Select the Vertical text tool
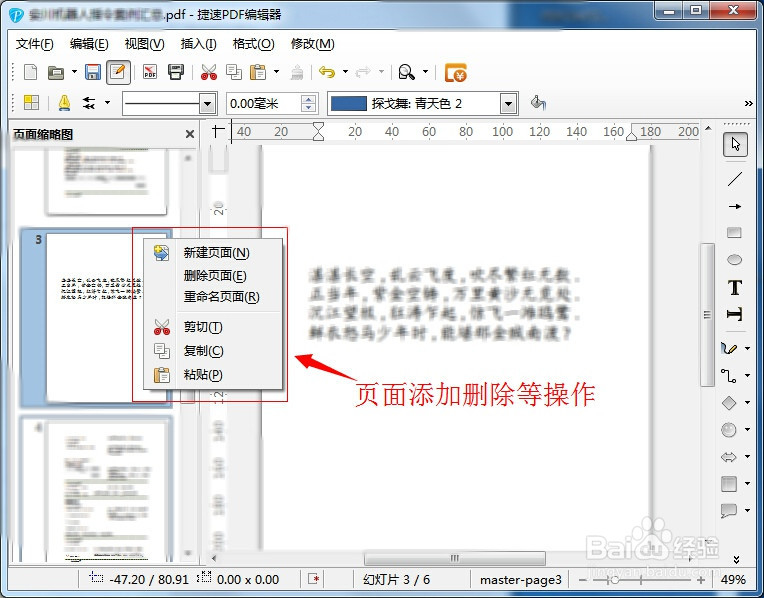The width and height of the screenshot is (764, 598). click(734, 314)
